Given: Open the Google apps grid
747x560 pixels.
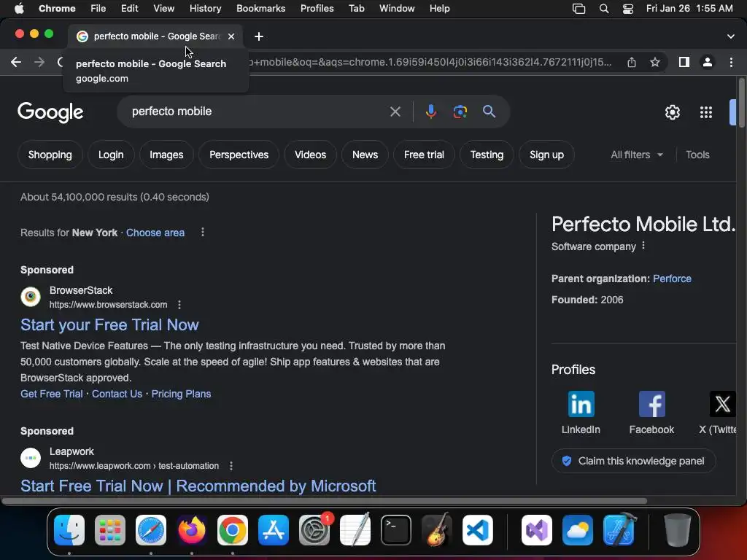Looking at the screenshot, I should click(706, 112).
